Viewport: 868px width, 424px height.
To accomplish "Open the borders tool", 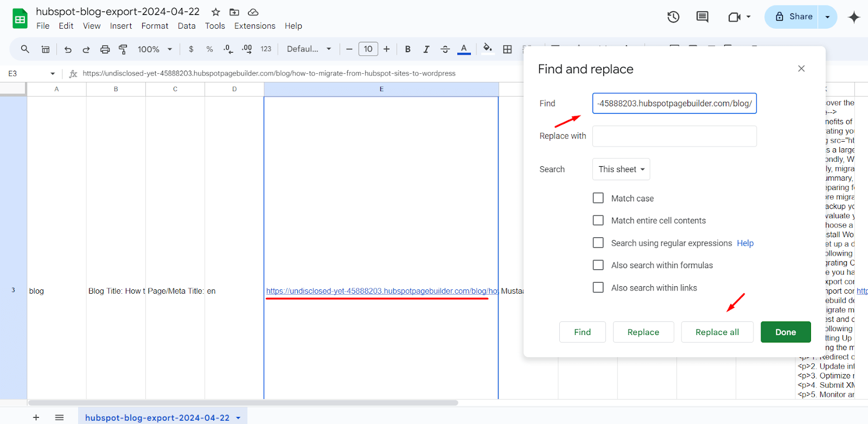I will [507, 49].
